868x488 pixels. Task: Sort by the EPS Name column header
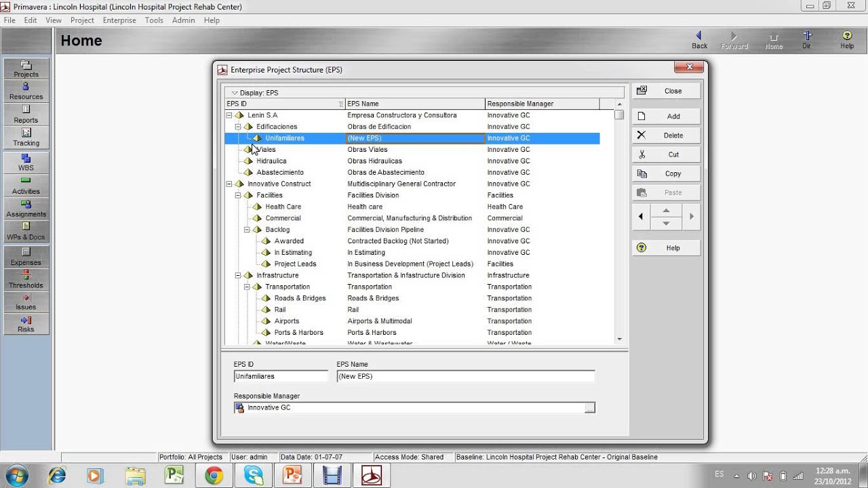[415, 104]
